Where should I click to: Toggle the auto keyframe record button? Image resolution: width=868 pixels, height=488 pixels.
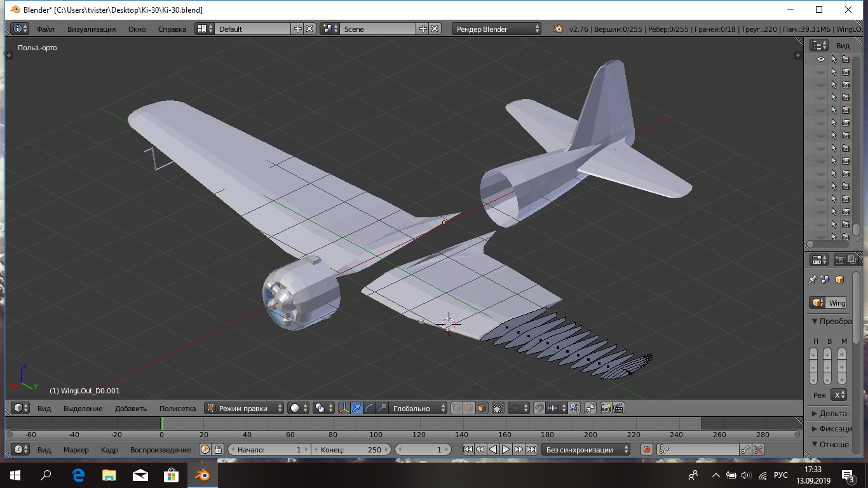[x=646, y=450]
